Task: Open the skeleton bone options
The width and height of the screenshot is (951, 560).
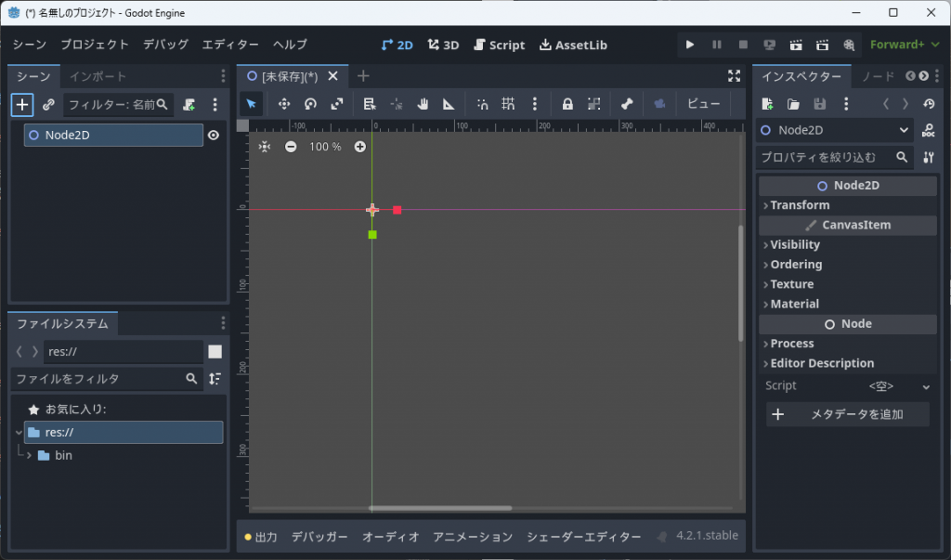Action: [x=627, y=104]
